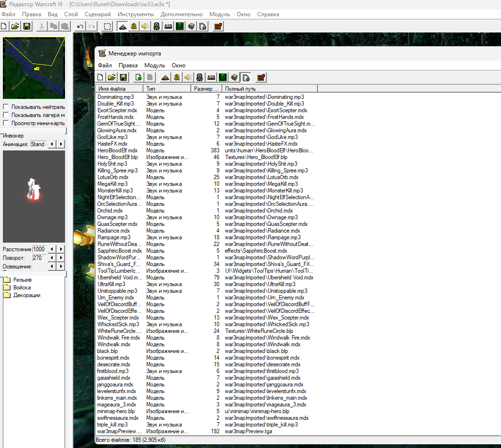Open AI Editor from main editor toolbar

pos(180,26)
